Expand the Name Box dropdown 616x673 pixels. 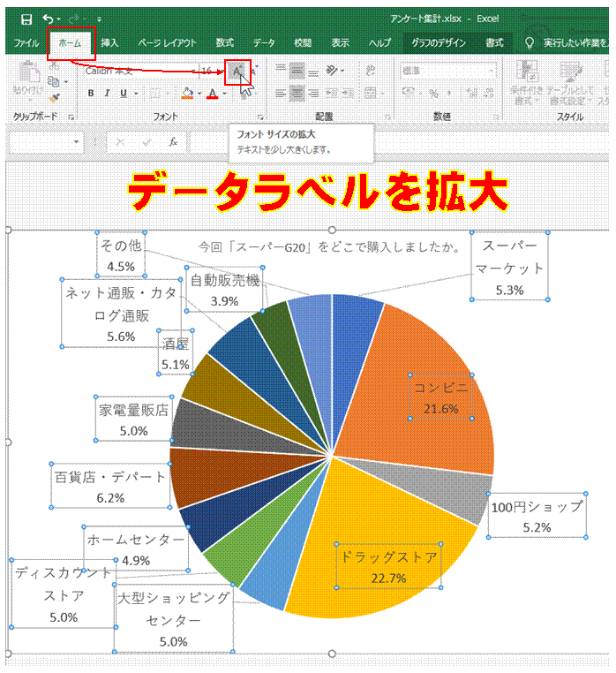coord(76,142)
